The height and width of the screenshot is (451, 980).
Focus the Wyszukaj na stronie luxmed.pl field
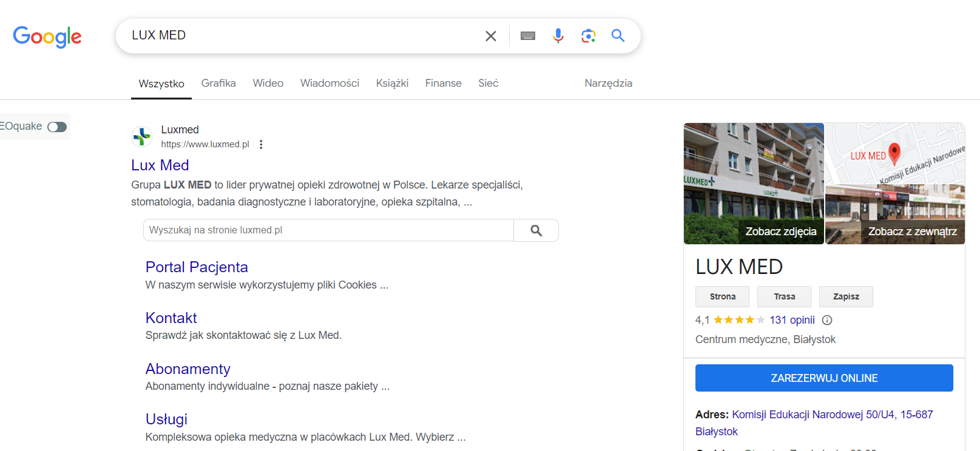click(x=328, y=230)
